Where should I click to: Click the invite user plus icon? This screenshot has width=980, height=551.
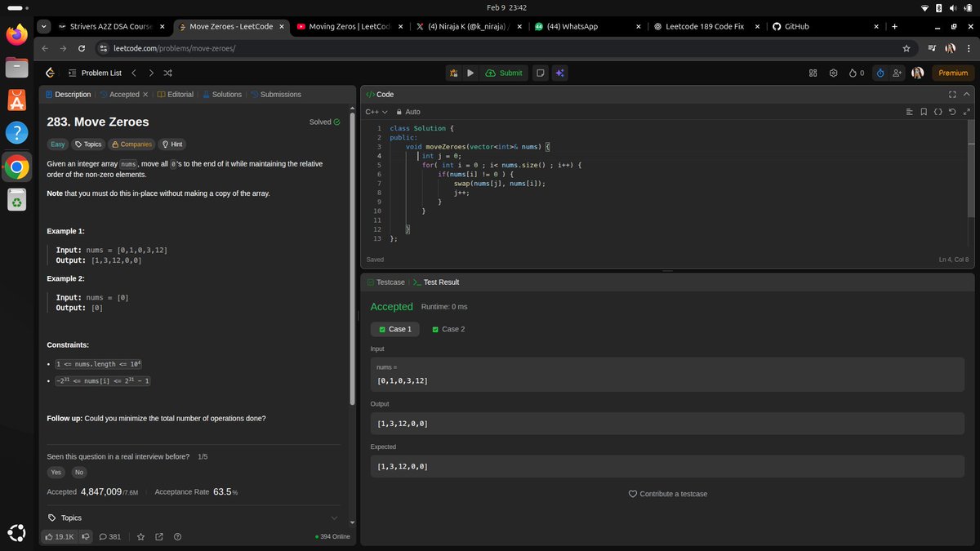898,73
